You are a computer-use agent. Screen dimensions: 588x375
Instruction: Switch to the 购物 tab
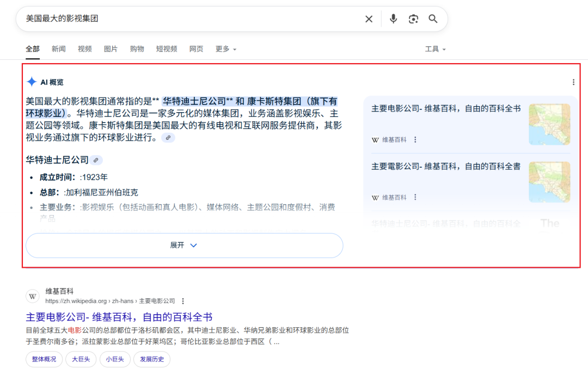coord(137,49)
